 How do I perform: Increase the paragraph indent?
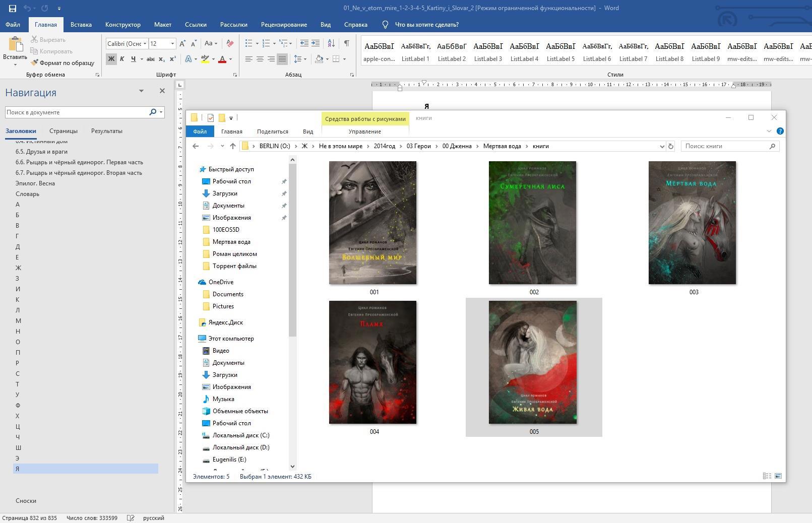point(316,43)
